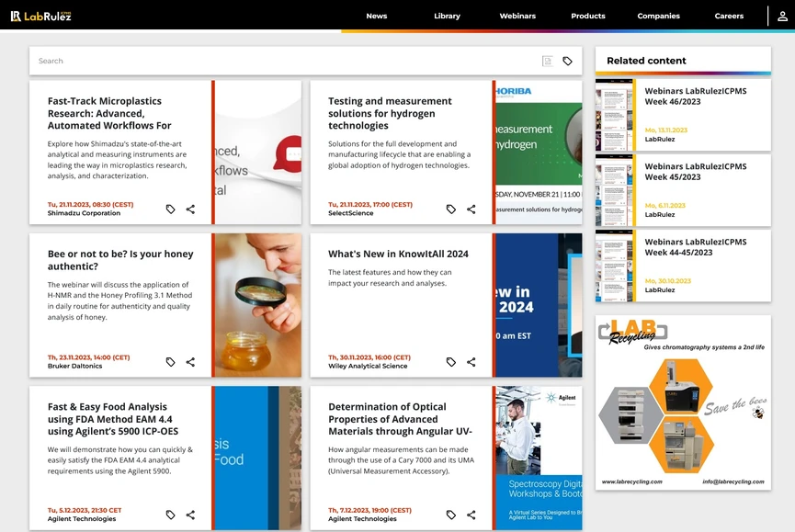The image size is (795, 532).
Task: Open Determination of Optical Properties title
Action: 400,419
